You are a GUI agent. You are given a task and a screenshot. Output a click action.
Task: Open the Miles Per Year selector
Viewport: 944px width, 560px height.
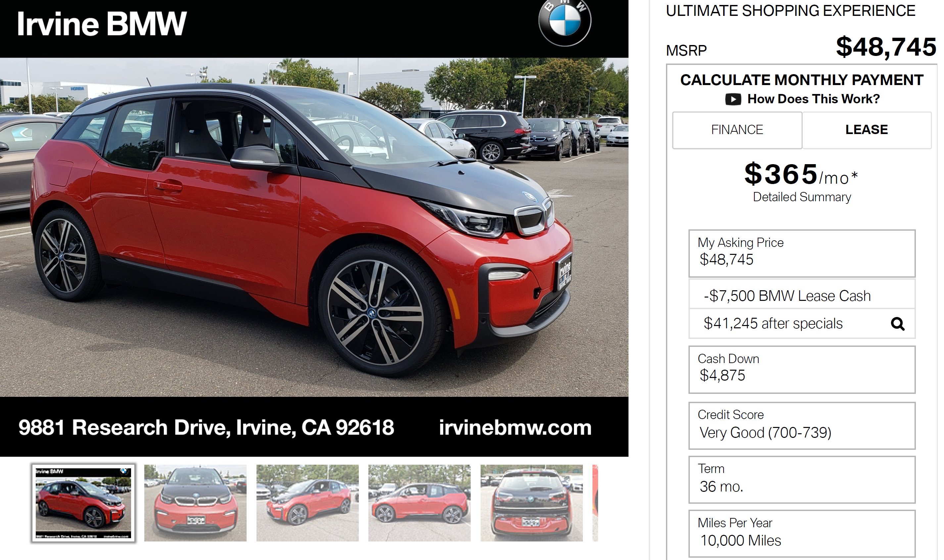[802, 534]
